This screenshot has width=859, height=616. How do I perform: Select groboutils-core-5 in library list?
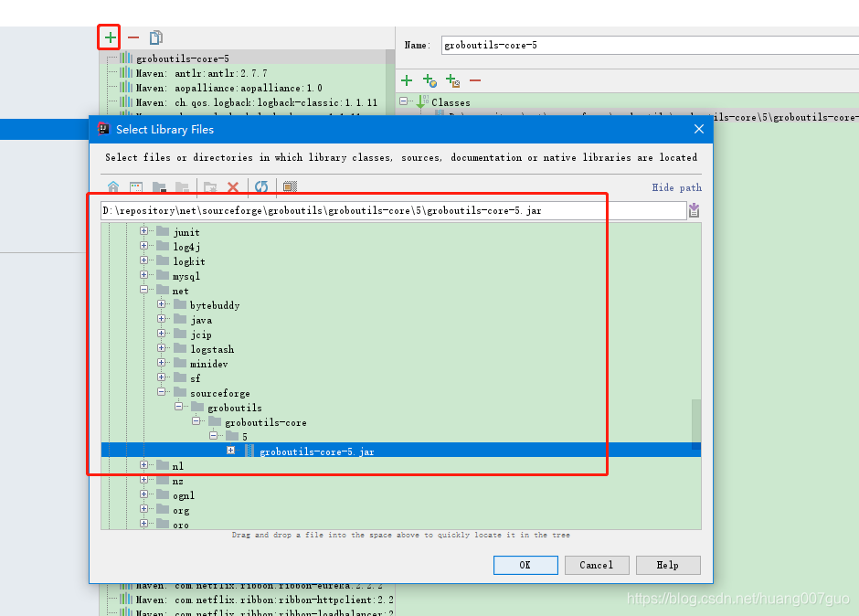(x=183, y=58)
